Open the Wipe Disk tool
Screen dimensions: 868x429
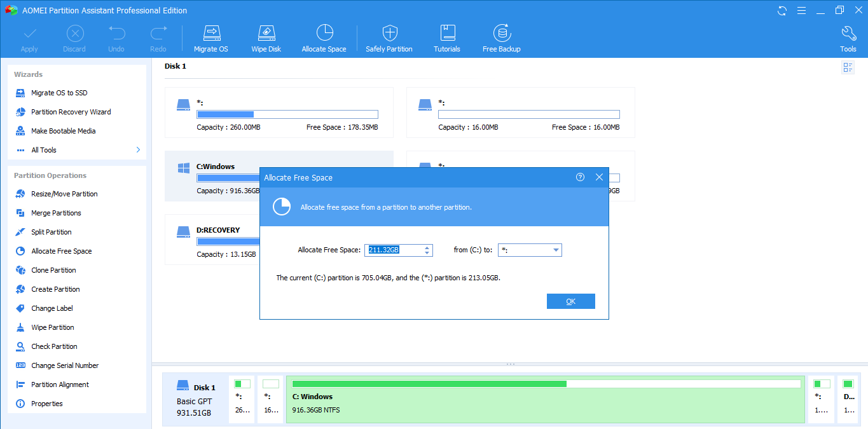tap(266, 39)
